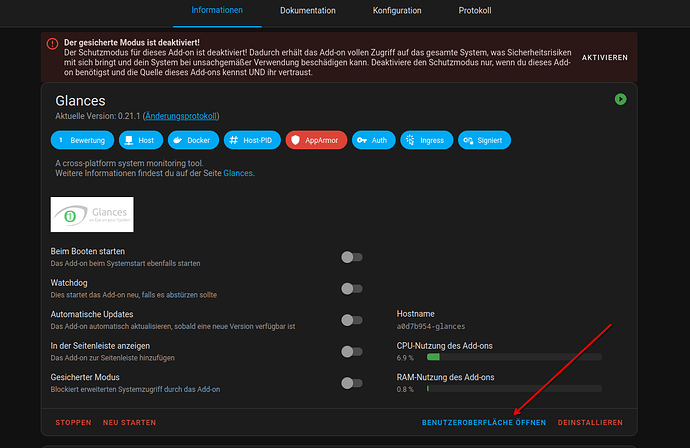
Task: Click the 0.8 % RAM value
Action: click(x=405, y=389)
